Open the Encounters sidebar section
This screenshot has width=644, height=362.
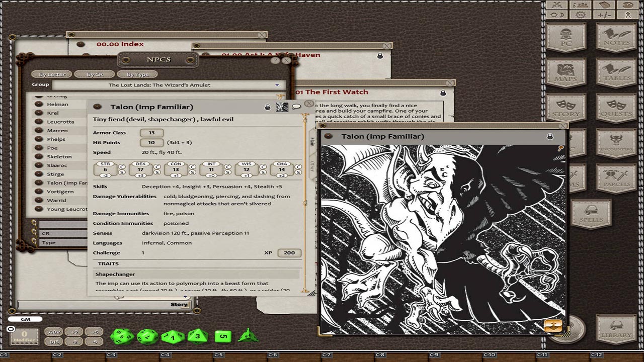tap(615, 143)
